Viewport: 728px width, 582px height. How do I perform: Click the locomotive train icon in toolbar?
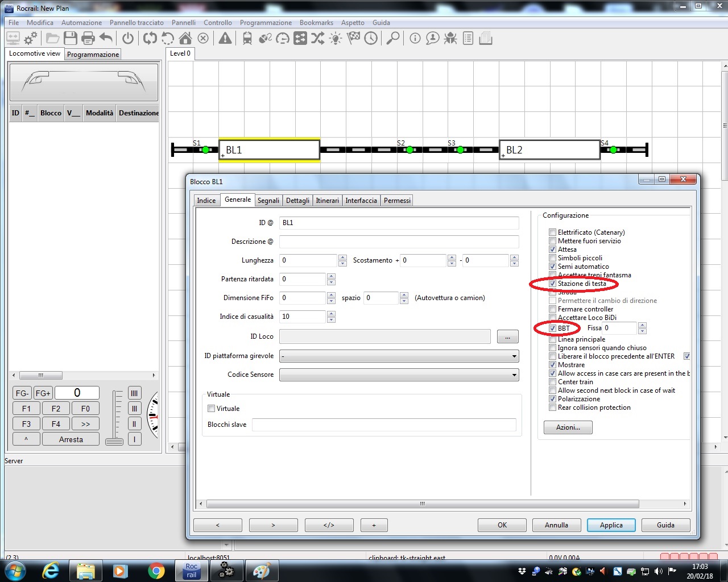click(x=247, y=39)
